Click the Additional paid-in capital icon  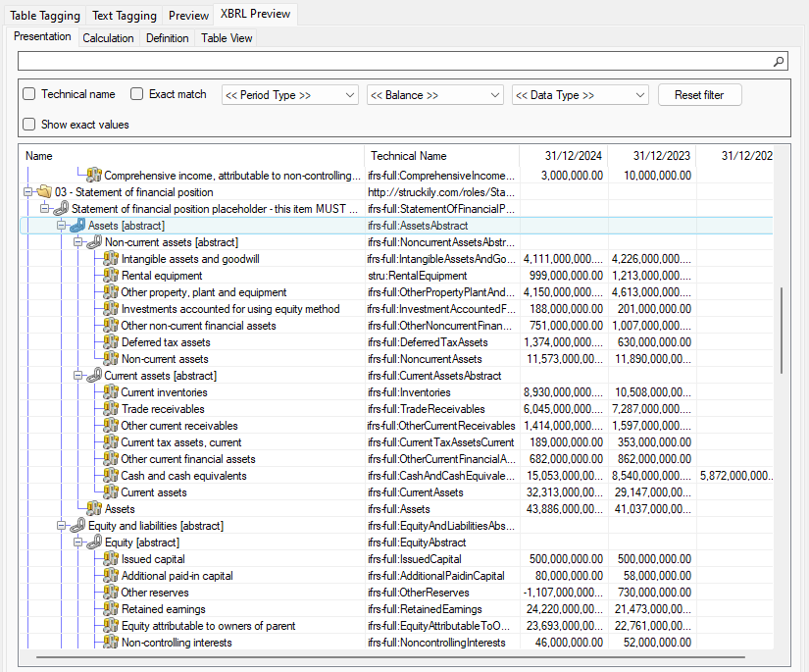tap(111, 576)
